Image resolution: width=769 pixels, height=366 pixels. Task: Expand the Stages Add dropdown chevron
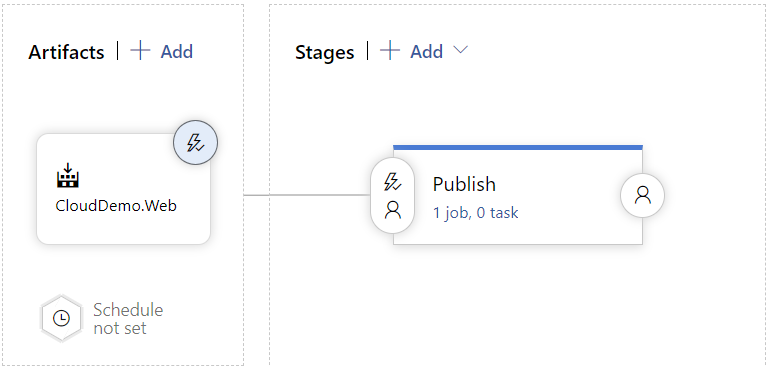coord(461,50)
